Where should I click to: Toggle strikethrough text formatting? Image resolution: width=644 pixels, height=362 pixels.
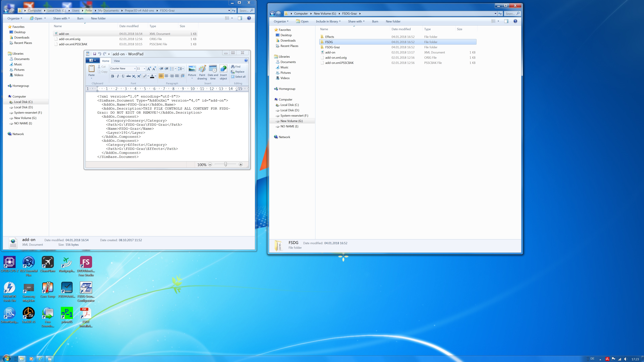(128, 76)
